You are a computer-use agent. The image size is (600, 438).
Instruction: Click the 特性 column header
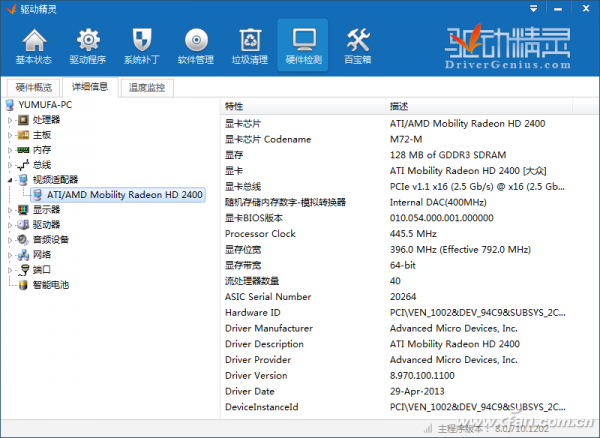point(303,106)
